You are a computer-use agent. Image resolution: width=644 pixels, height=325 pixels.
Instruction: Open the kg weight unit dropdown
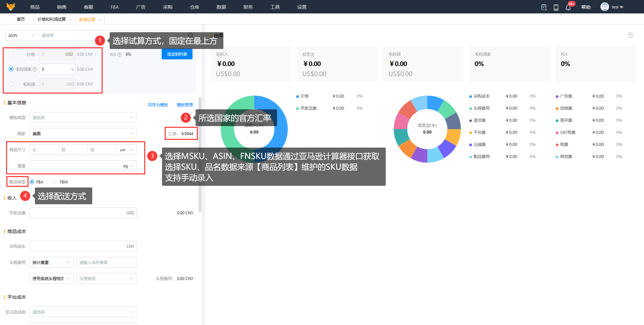(128, 166)
